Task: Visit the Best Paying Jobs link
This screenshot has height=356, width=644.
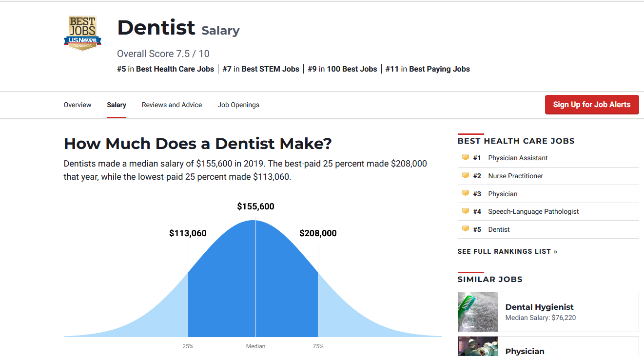Action: (x=439, y=69)
